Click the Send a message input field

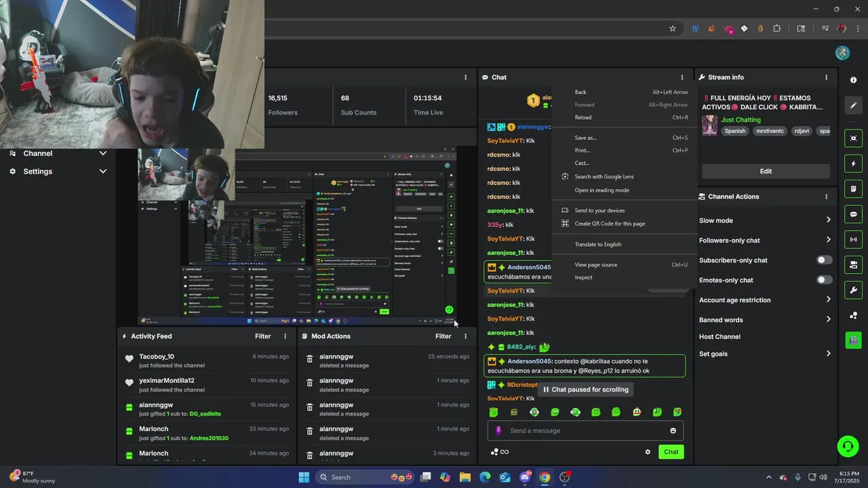click(585, 430)
